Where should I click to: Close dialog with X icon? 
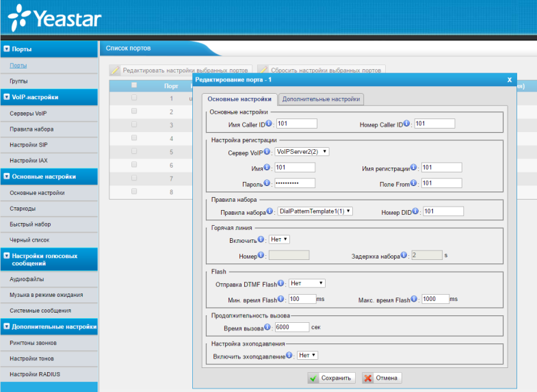pos(510,80)
